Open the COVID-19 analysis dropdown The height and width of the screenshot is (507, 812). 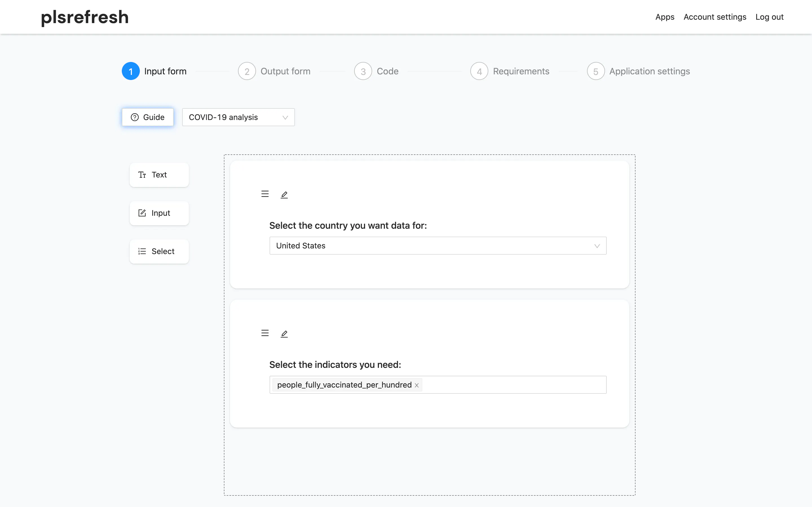click(238, 117)
